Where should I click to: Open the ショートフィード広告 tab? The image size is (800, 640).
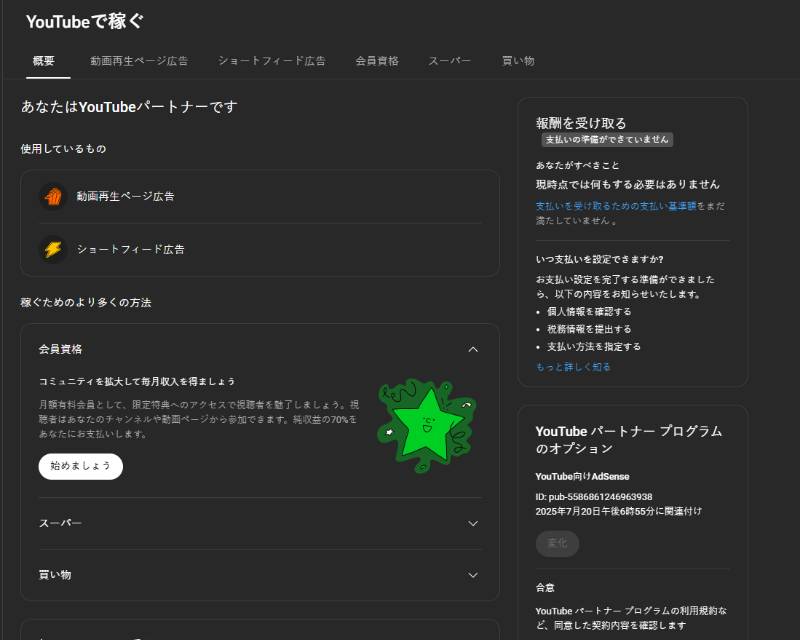pos(271,61)
